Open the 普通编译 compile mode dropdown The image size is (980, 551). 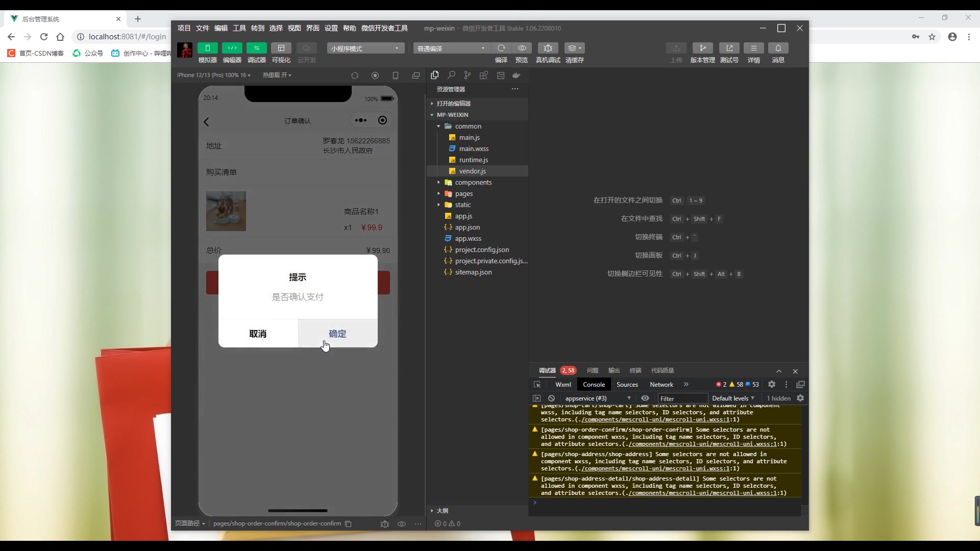[452, 48]
